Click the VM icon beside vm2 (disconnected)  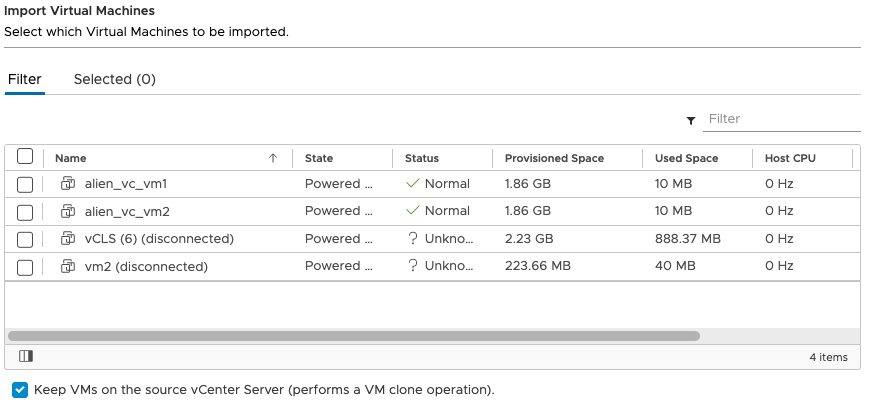coord(68,266)
